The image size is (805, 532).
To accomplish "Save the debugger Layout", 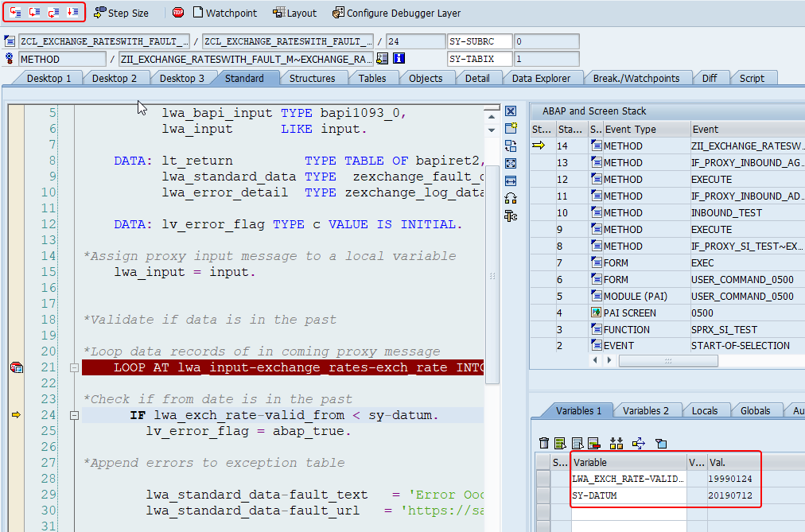I will (x=294, y=13).
